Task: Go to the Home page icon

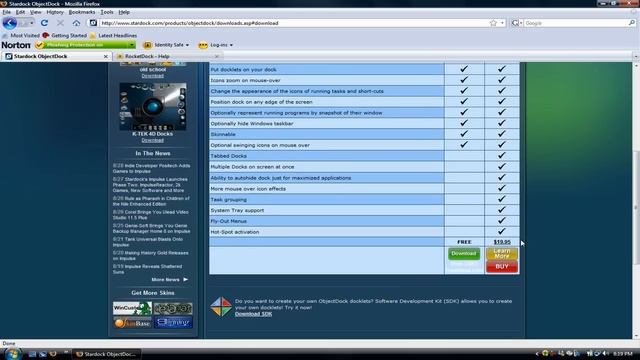Action: pyautogui.click(x=76, y=23)
